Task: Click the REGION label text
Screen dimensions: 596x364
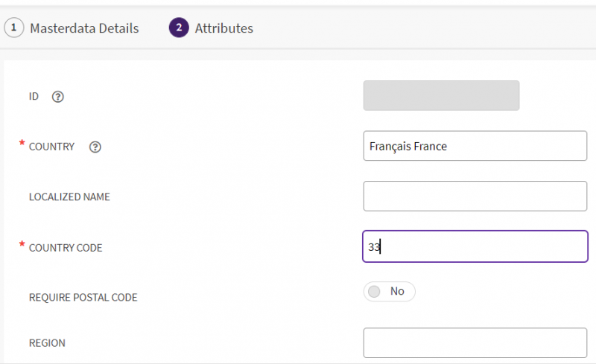Action: coord(47,343)
